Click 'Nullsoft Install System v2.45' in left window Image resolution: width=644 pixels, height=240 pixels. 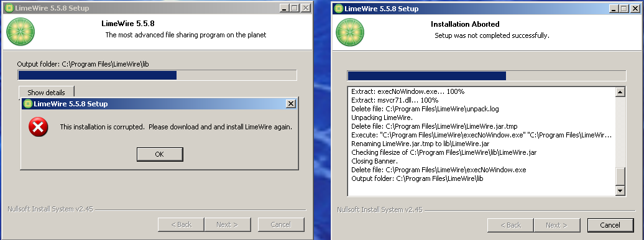50,209
